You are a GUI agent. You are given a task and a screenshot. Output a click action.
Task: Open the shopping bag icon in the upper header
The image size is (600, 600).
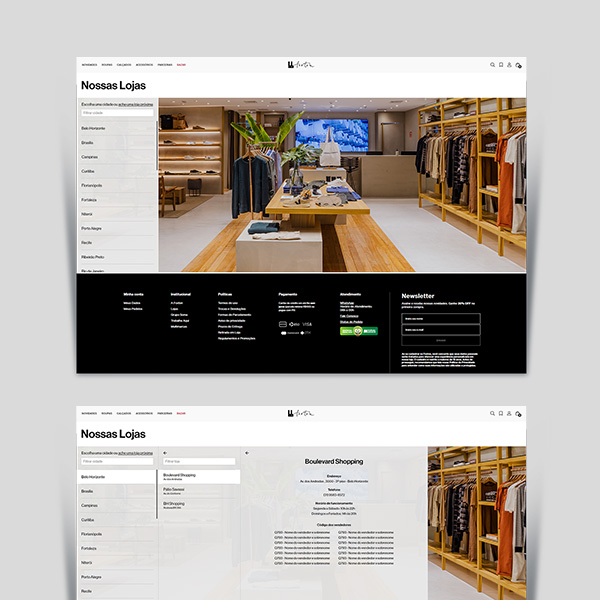[518, 65]
